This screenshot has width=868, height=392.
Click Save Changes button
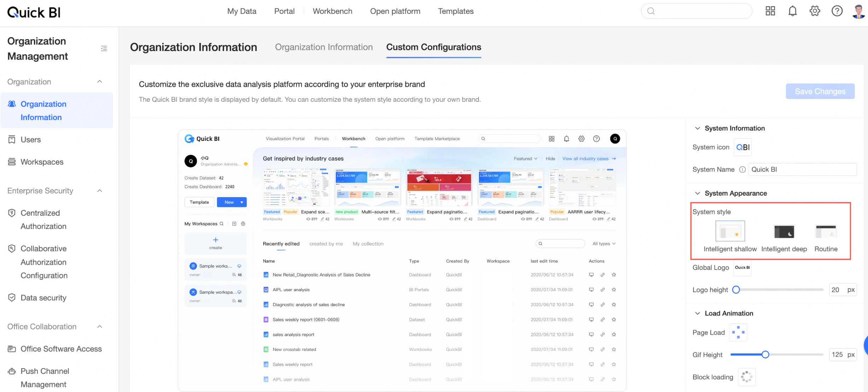coord(820,91)
